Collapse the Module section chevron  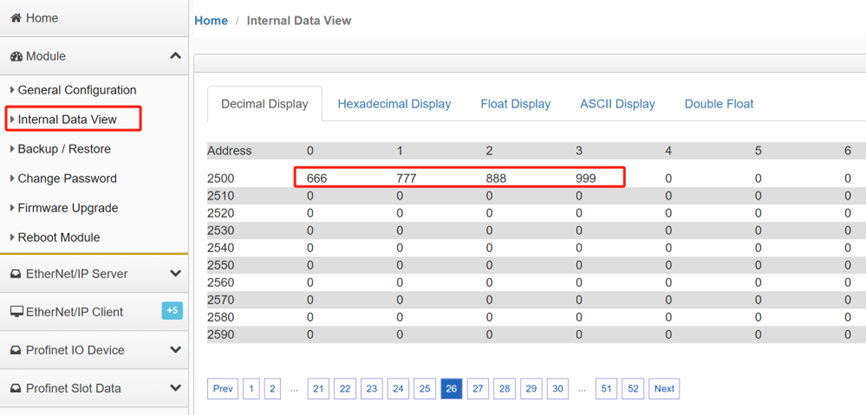[x=176, y=55]
